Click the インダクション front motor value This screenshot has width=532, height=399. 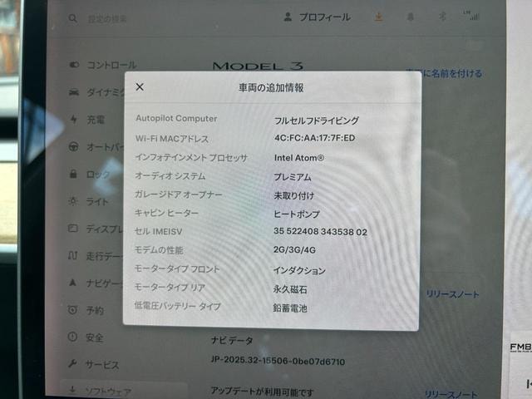click(x=299, y=270)
